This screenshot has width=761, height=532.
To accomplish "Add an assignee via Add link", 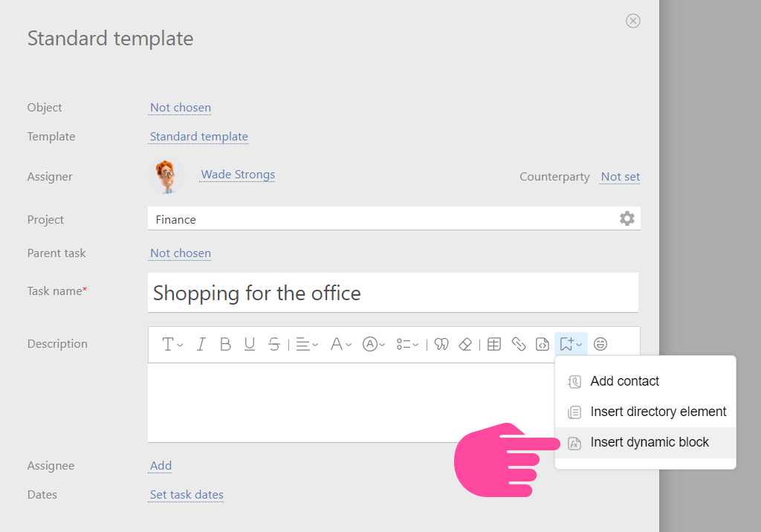I will coord(161,466).
